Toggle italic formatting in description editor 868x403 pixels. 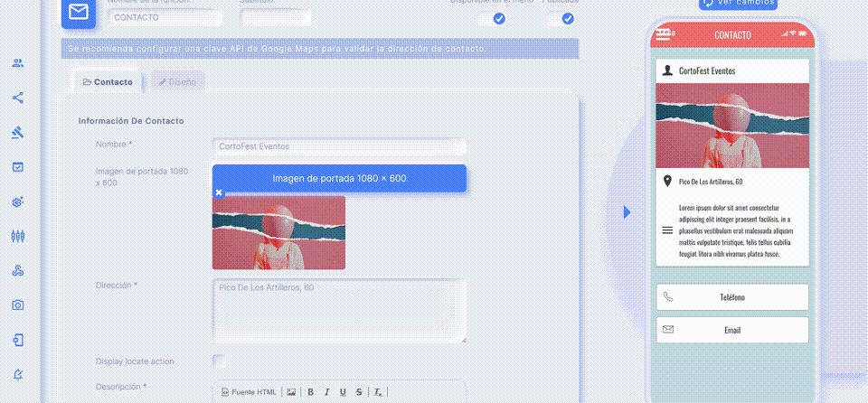coord(326,392)
